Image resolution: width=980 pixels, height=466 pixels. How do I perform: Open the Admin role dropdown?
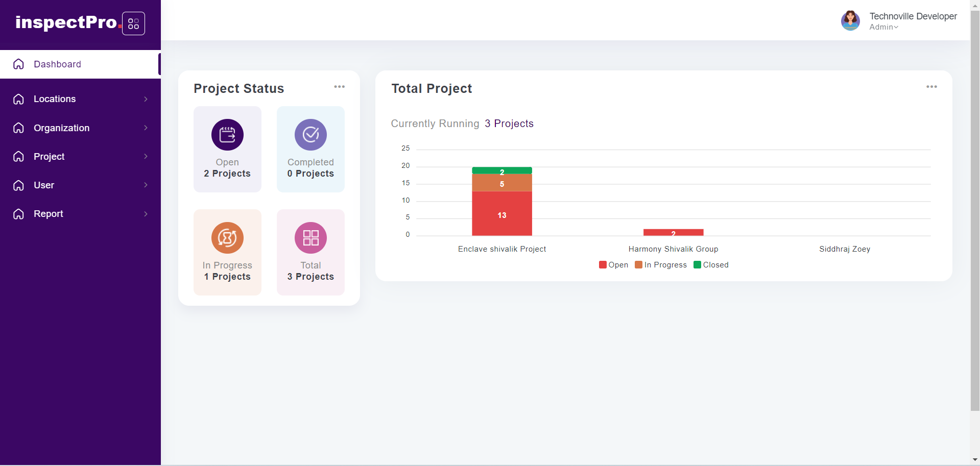[x=884, y=27]
